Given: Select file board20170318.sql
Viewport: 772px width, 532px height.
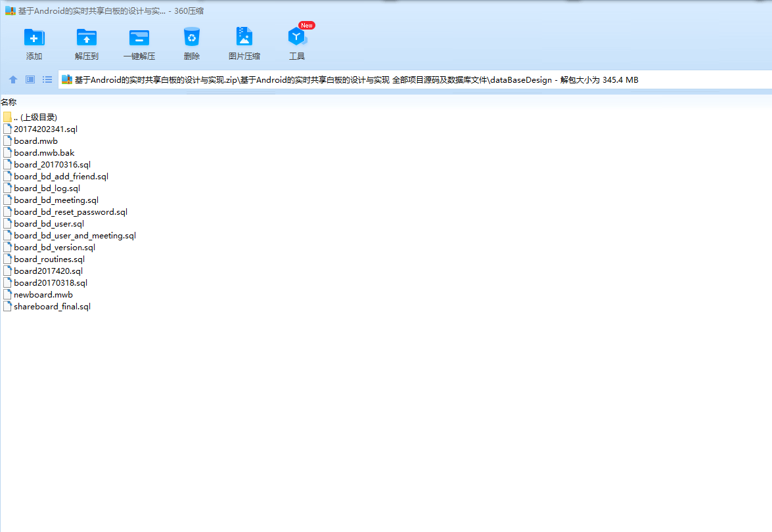Looking at the screenshot, I should point(51,282).
